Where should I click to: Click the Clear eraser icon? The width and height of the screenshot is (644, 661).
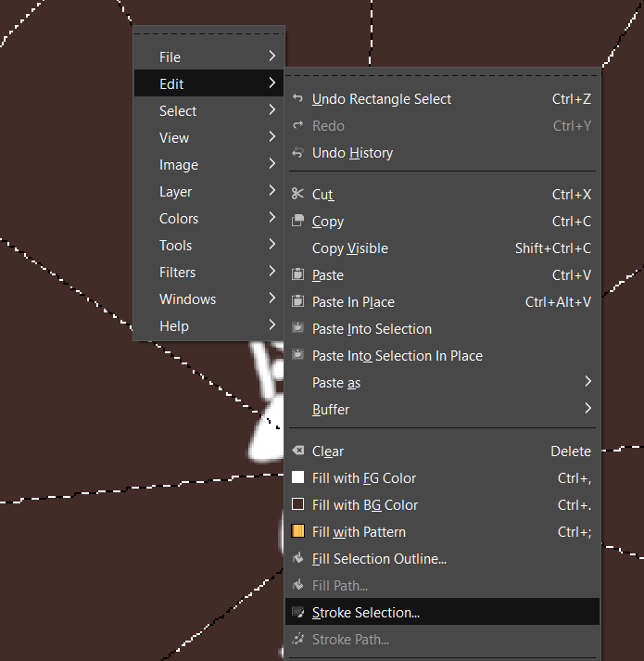click(x=297, y=451)
